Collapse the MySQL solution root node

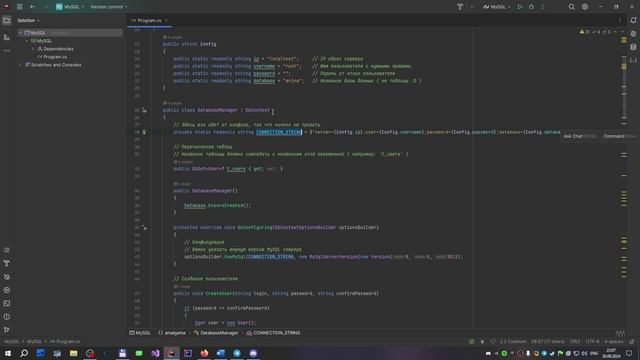20,33
